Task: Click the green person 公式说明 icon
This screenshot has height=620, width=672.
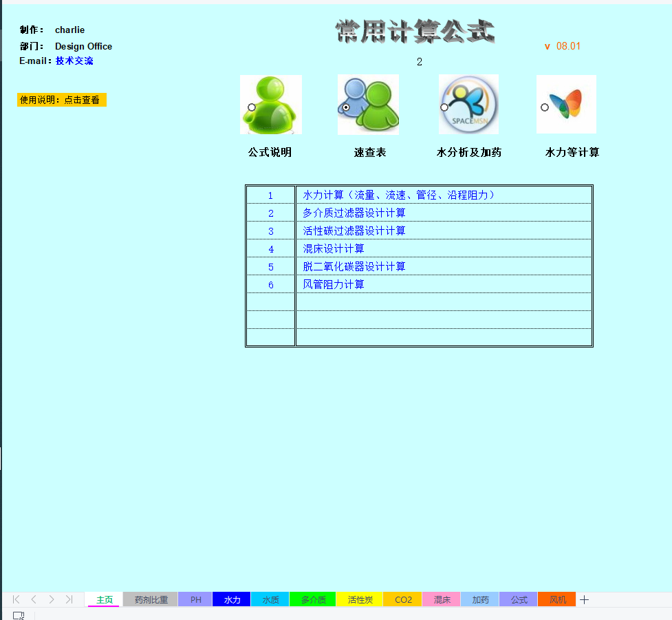Action: pos(271,105)
